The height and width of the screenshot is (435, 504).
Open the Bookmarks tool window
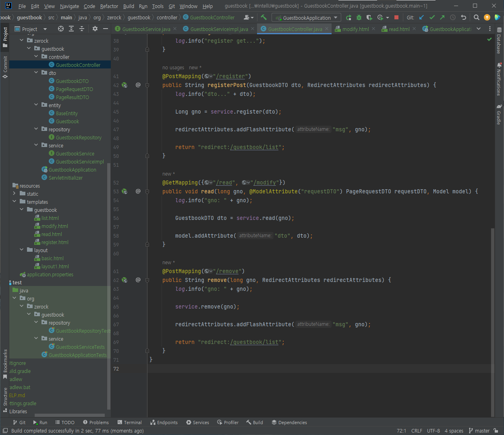tap(5, 364)
